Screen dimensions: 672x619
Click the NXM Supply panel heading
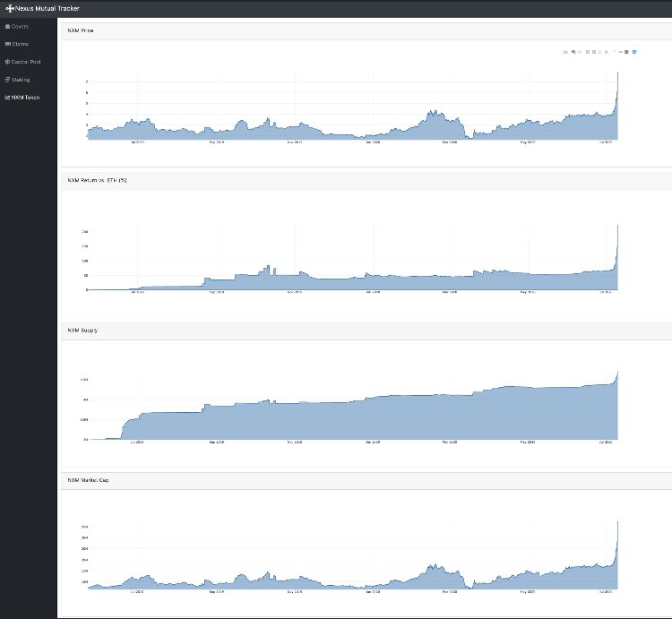(82, 331)
